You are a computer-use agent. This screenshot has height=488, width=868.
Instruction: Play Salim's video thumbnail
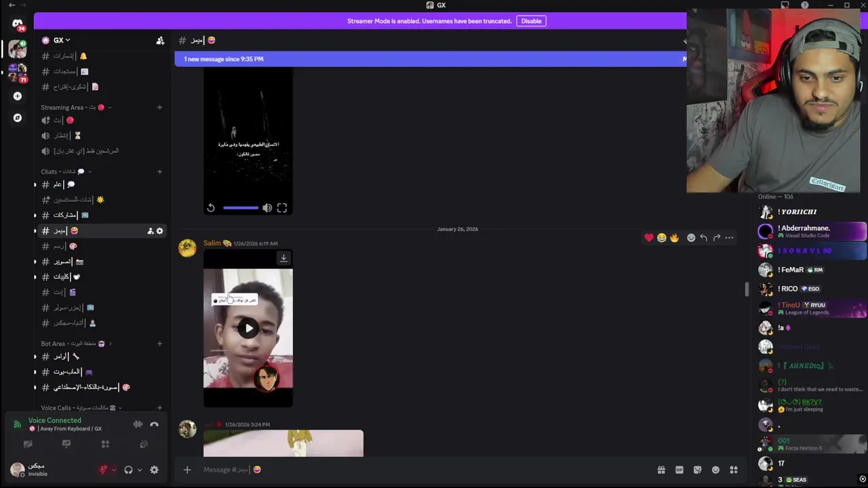pyautogui.click(x=249, y=329)
